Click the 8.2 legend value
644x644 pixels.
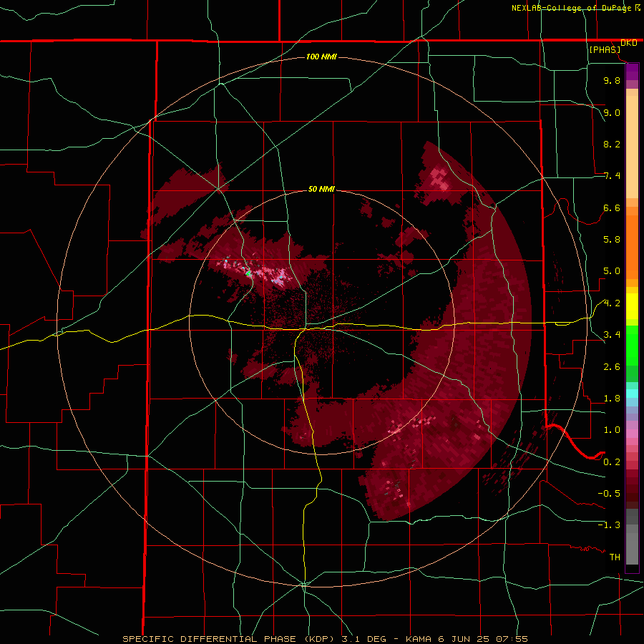tap(612, 144)
